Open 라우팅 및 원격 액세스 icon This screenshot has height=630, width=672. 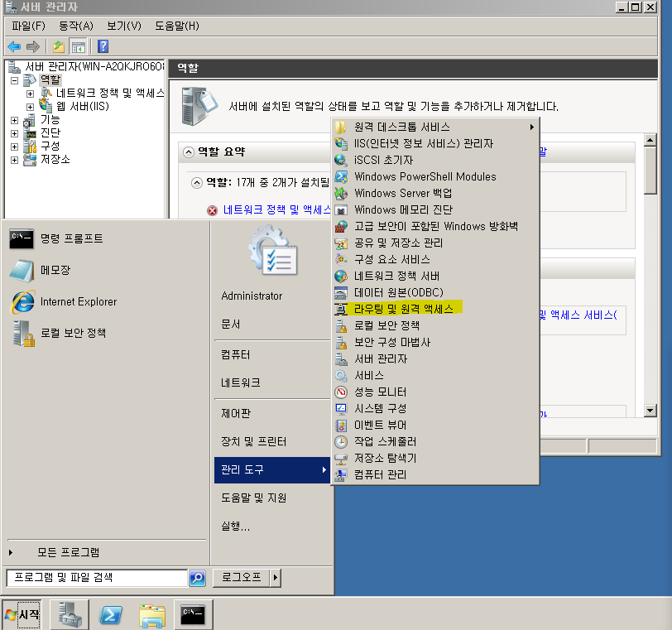pos(341,309)
